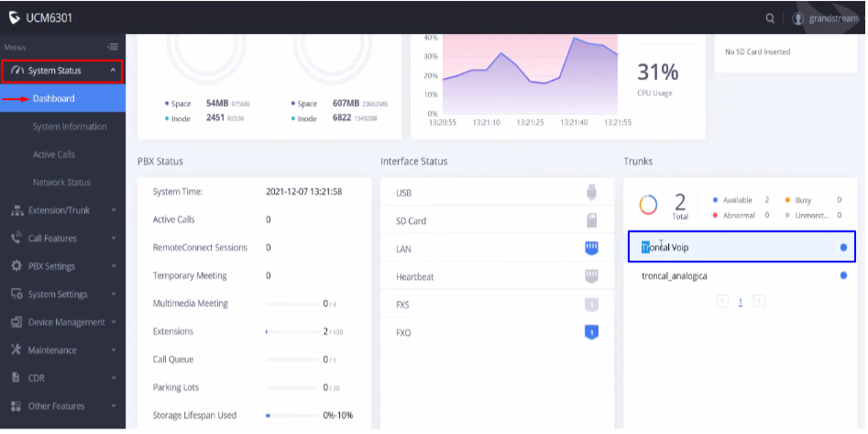Click the 31% CPU Usage value
The height and width of the screenshot is (434, 868).
(657, 72)
